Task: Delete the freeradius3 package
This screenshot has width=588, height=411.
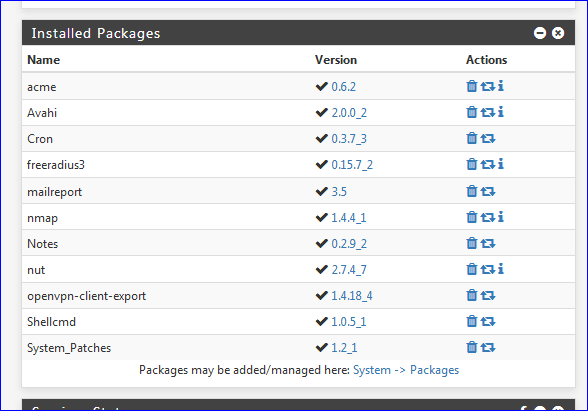Action: pyautogui.click(x=471, y=164)
